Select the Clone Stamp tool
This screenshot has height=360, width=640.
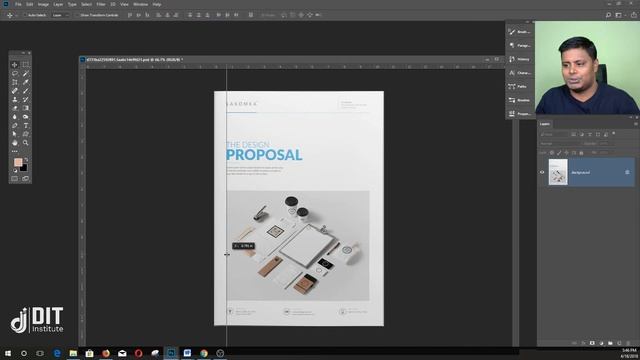tap(15, 99)
